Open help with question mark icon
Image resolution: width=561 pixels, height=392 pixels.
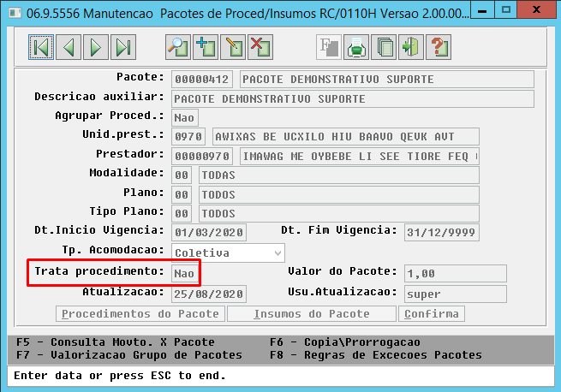tap(439, 47)
